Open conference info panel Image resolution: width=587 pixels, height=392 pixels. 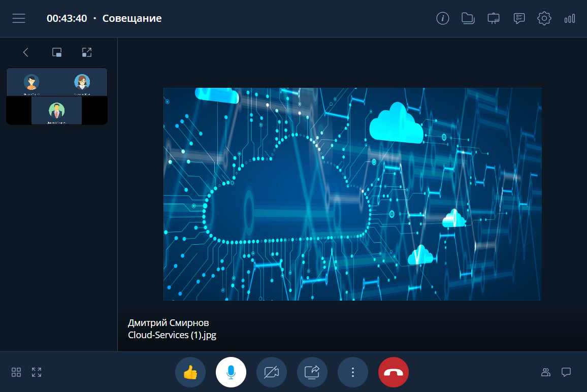pyautogui.click(x=443, y=18)
